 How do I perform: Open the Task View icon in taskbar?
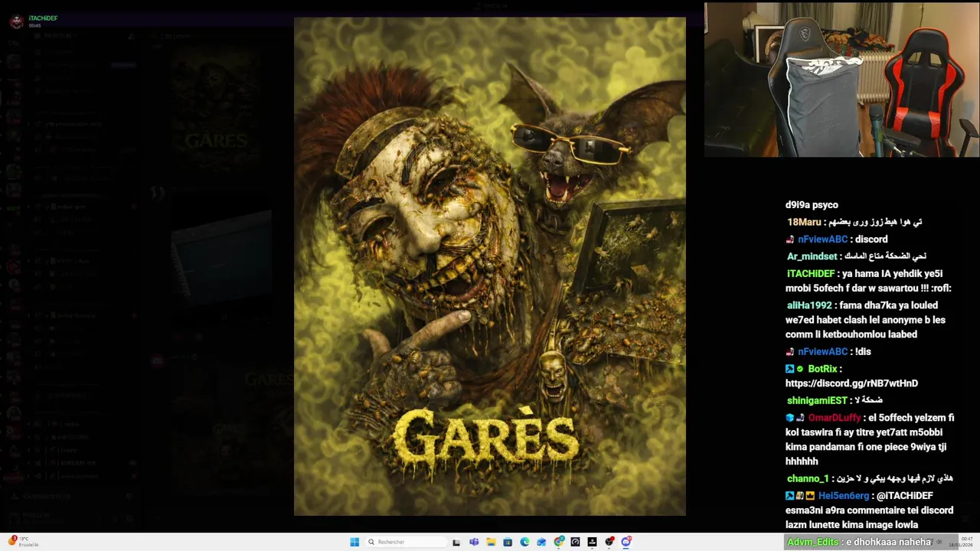[x=456, y=542]
